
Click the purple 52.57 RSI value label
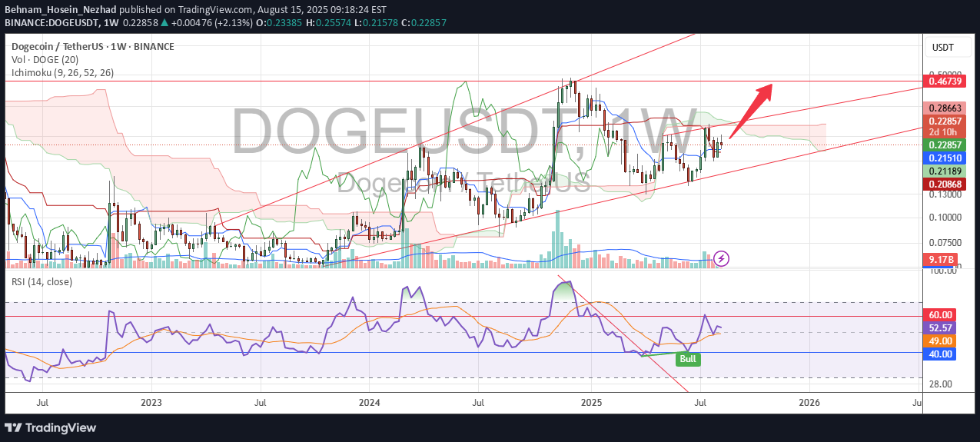pos(941,327)
